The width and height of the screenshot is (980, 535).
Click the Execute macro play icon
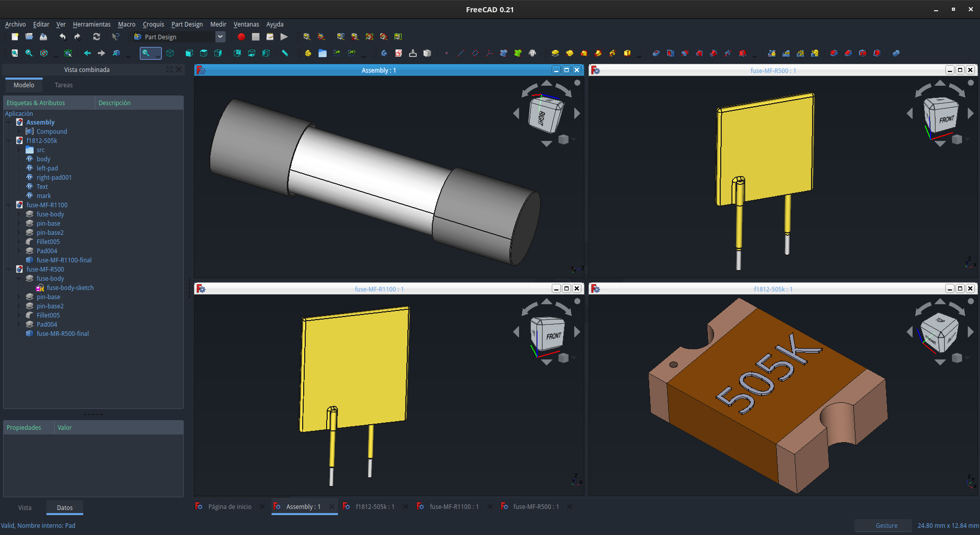[x=284, y=37]
